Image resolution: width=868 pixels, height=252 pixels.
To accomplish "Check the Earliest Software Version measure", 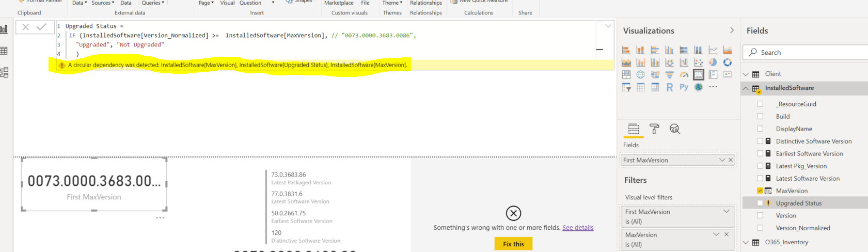I will pyautogui.click(x=760, y=153).
